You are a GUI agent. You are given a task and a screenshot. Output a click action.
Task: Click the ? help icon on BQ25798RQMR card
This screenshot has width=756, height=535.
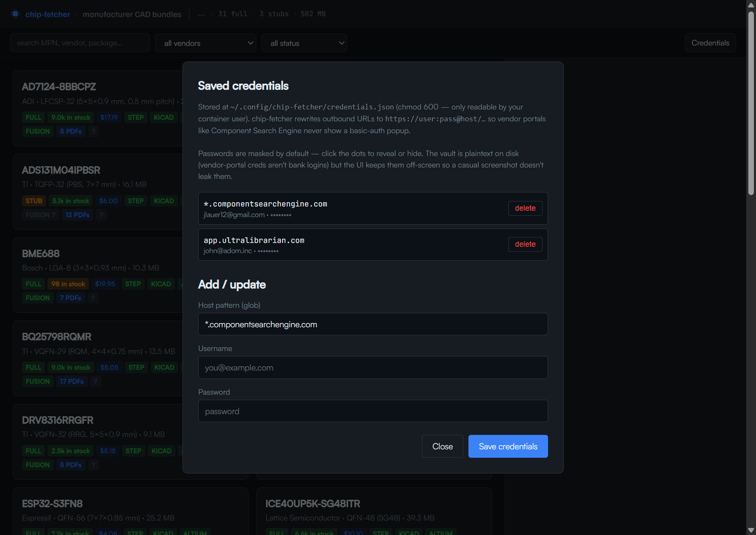95,381
